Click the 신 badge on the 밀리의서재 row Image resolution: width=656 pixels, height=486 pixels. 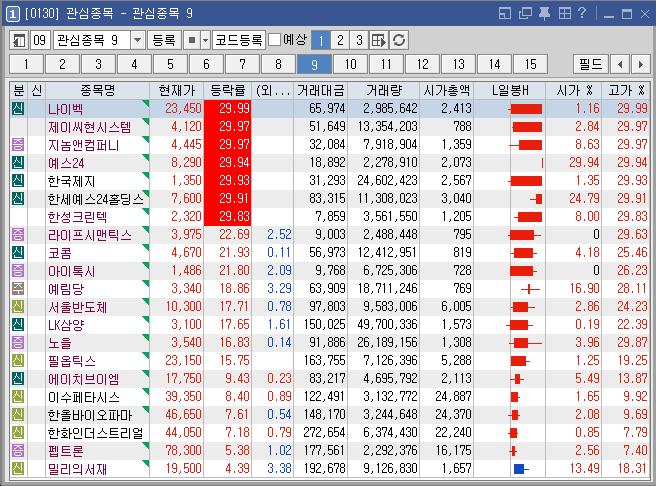pos(18,468)
